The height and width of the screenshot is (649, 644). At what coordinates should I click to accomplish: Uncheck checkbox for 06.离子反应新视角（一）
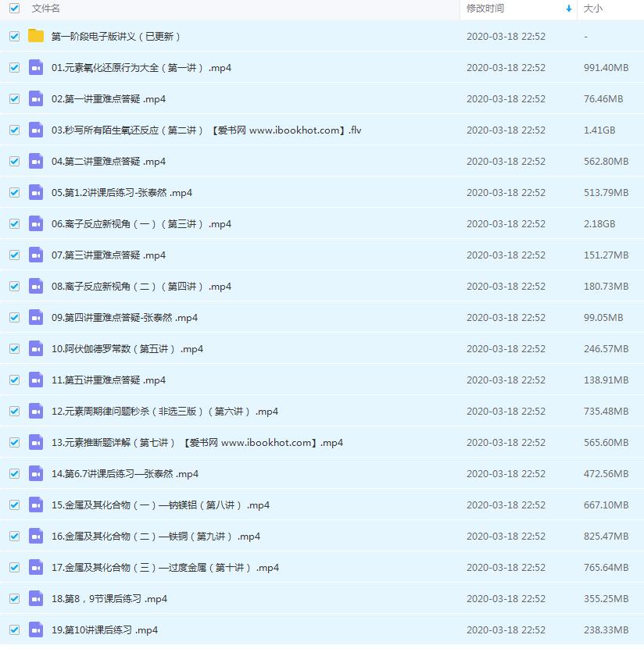point(15,224)
